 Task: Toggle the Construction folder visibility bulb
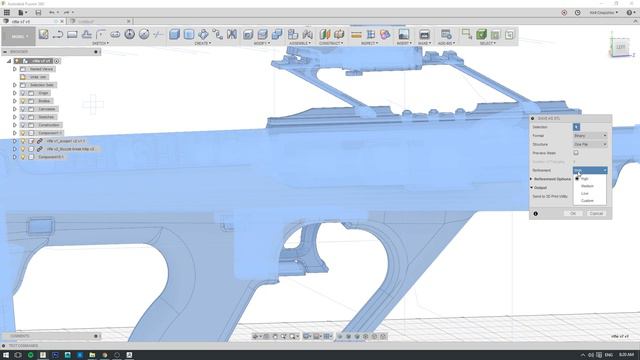point(23,125)
